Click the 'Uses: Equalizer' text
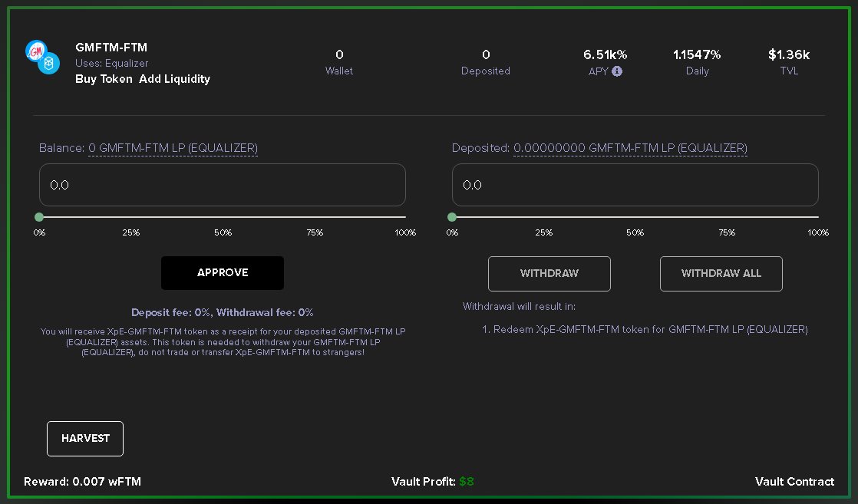The width and height of the screenshot is (858, 504). (x=111, y=64)
